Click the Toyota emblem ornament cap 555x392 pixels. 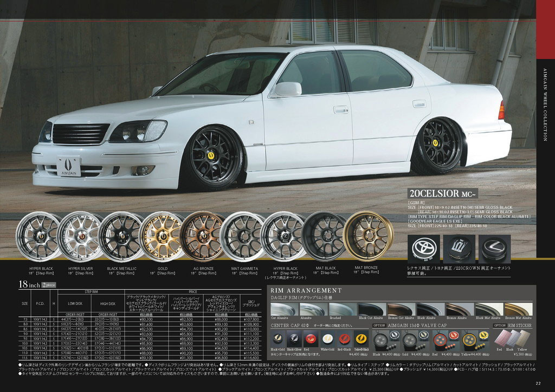[x=424, y=249]
